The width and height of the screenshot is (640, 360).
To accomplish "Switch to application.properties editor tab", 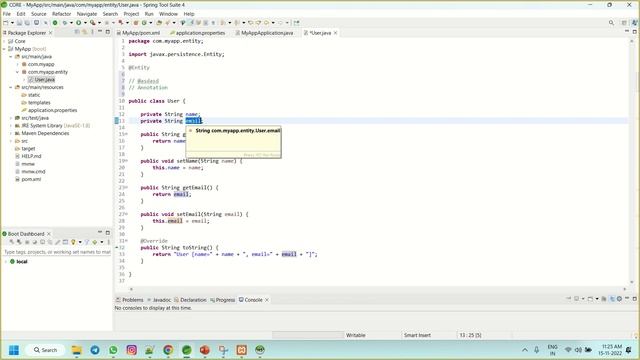I will [x=198, y=33].
